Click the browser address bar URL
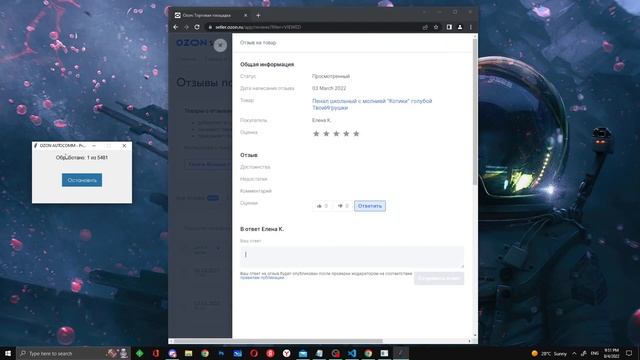This screenshot has height=360, width=640. (x=258, y=27)
